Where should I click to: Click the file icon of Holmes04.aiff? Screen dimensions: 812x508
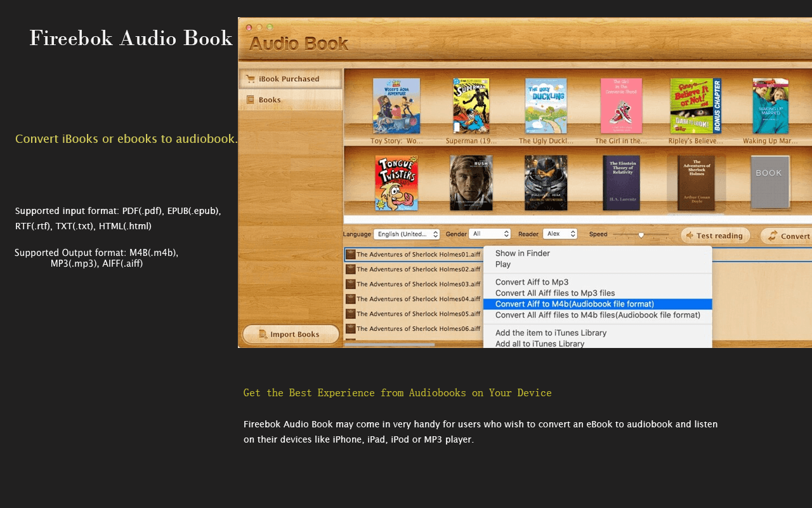[350, 299]
